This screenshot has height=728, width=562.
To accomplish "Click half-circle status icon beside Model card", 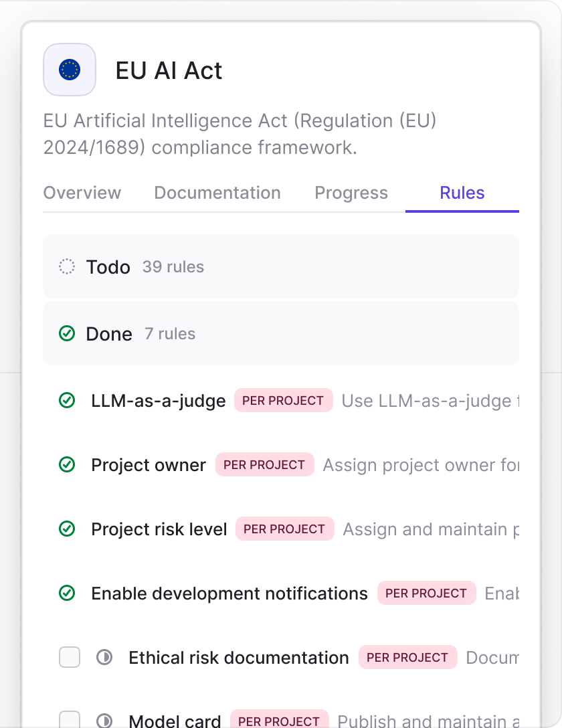I will click(104, 721).
